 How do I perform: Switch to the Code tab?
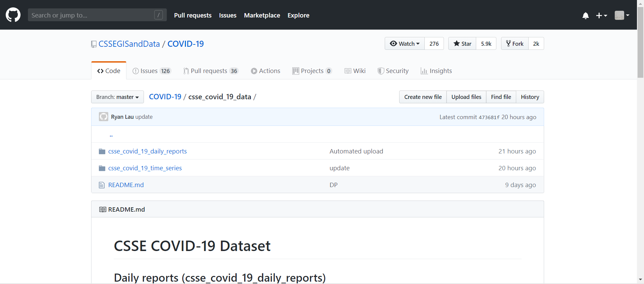[109, 71]
